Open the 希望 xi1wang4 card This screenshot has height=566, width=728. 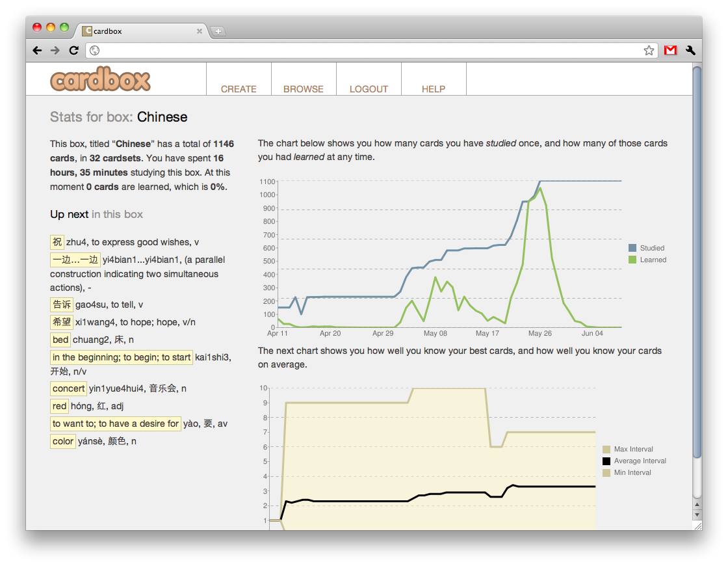[62, 322]
